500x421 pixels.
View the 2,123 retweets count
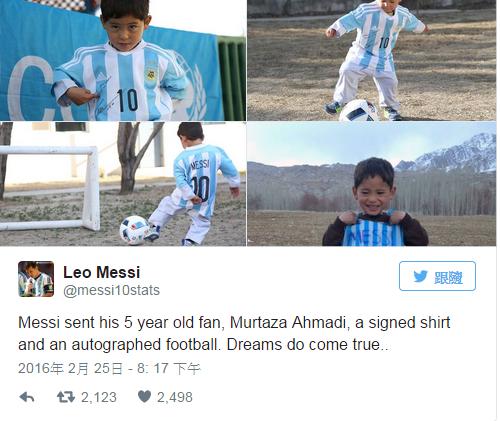[x=99, y=397]
